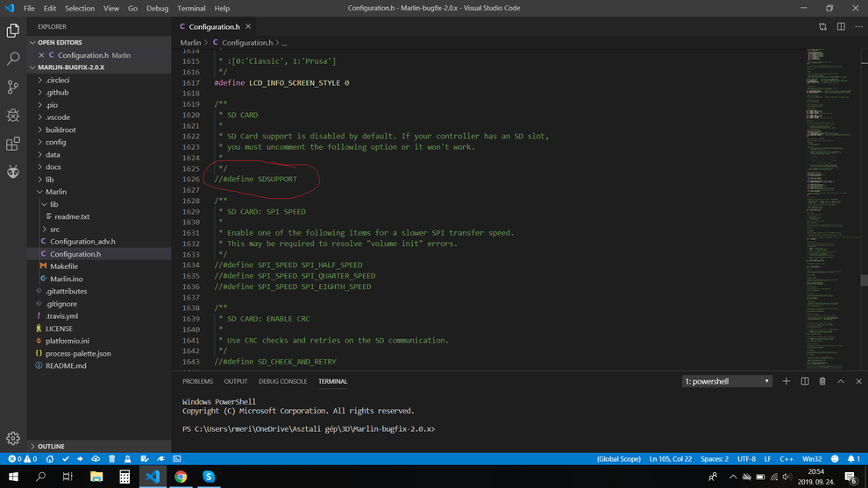The image size is (868, 488).
Task: Open the Source Control view
Action: coord(13,87)
